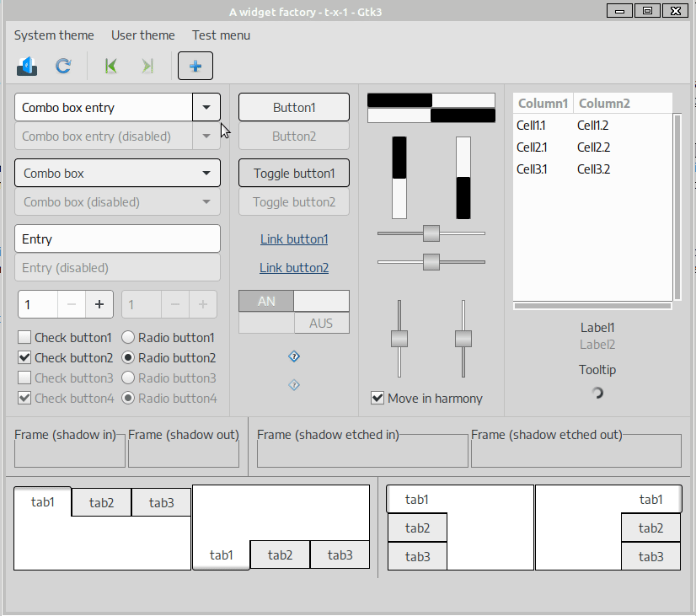Select tab2 in bottom-tabbed notebook
Screen dimensions: 696x616
[x=280, y=554]
